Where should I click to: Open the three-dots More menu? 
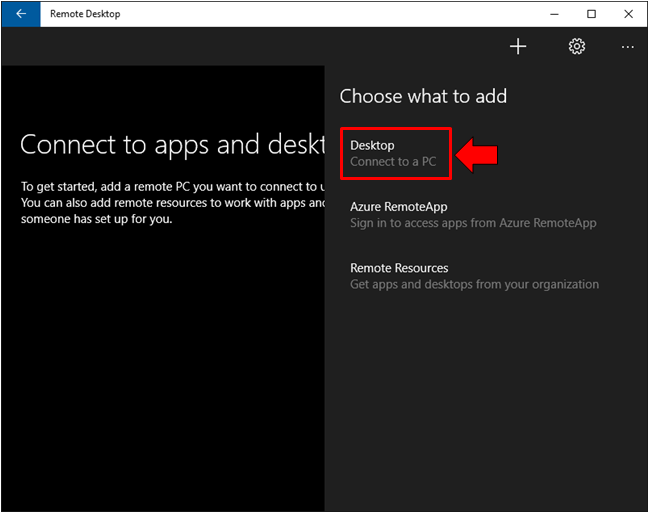pyautogui.click(x=627, y=47)
